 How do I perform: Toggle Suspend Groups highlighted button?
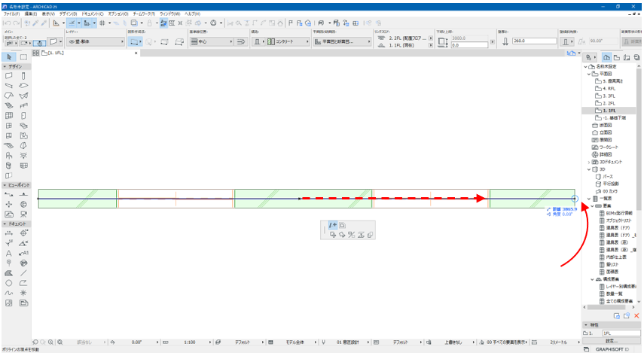163,23
